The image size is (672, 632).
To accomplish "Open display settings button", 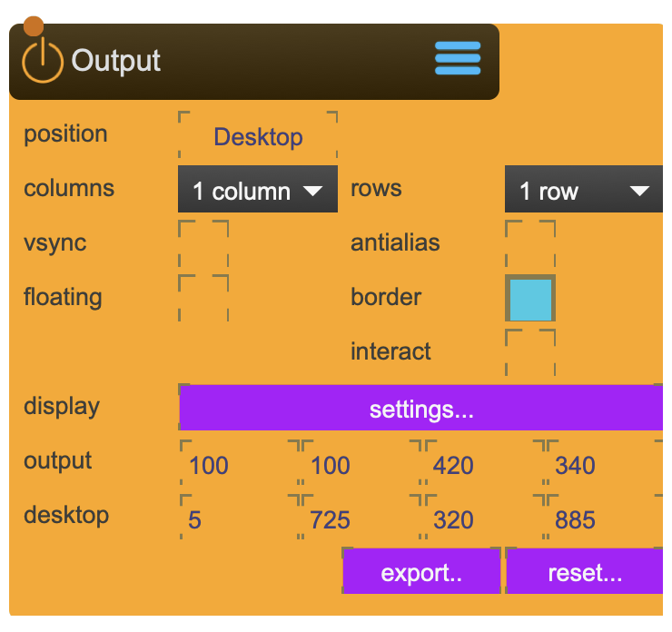I will pos(421,410).
